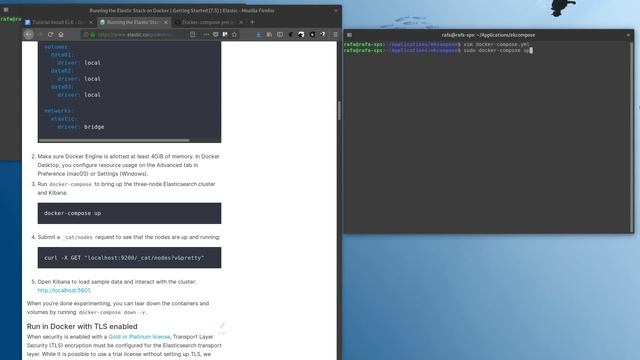Image resolution: width=640 pixels, height=360 pixels.
Task: Click Firefox window menu icon top-left
Action: point(6,10)
